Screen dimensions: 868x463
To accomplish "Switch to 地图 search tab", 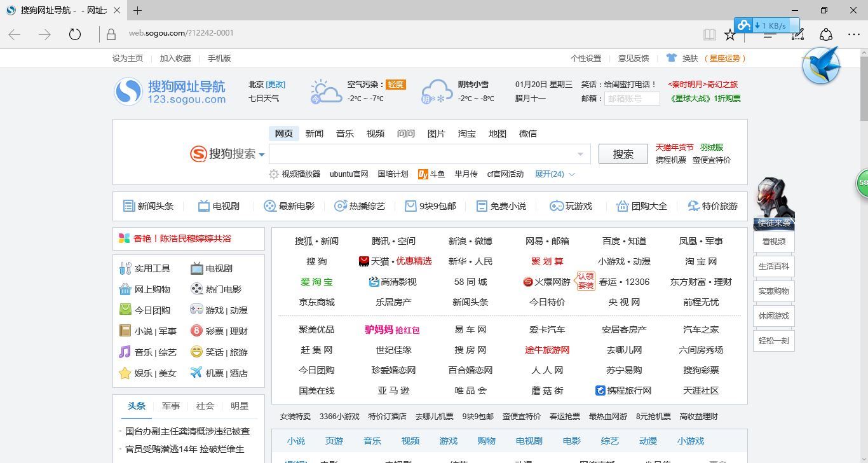I will (x=498, y=134).
